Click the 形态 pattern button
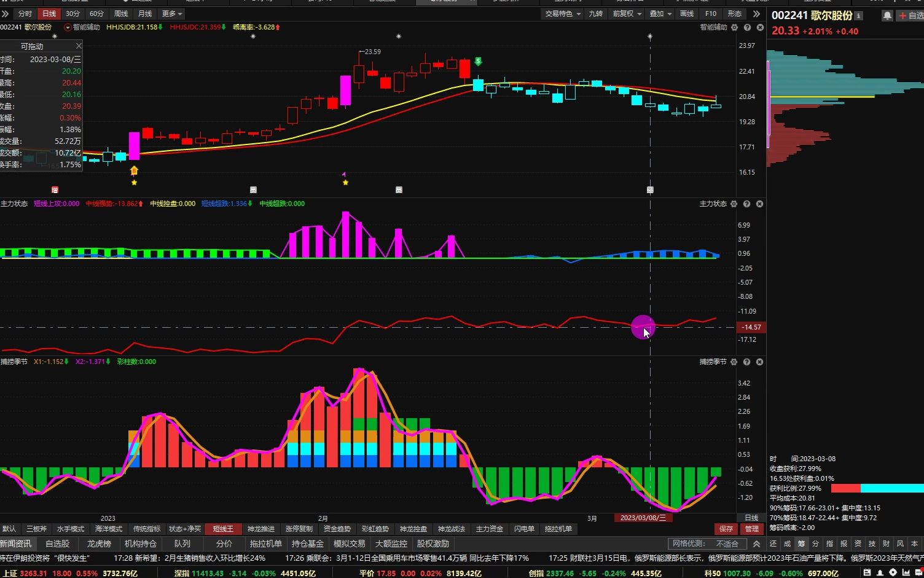This screenshot has height=578, width=924. click(x=735, y=14)
